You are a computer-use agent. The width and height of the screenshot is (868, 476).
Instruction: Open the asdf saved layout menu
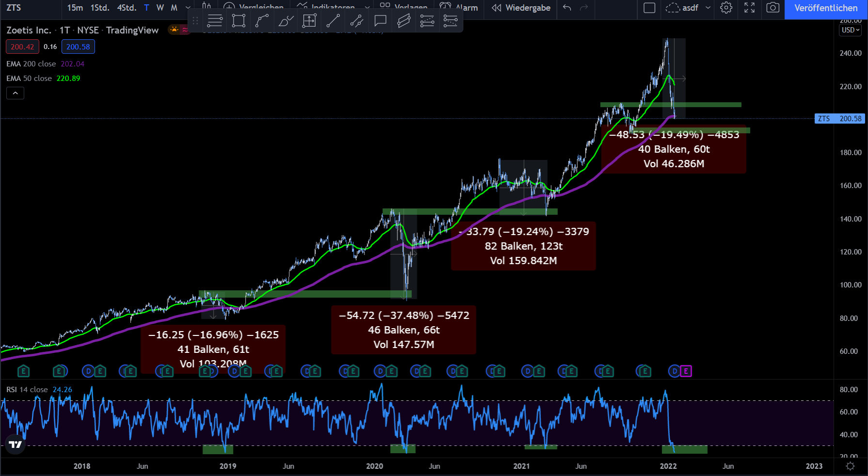point(682,8)
